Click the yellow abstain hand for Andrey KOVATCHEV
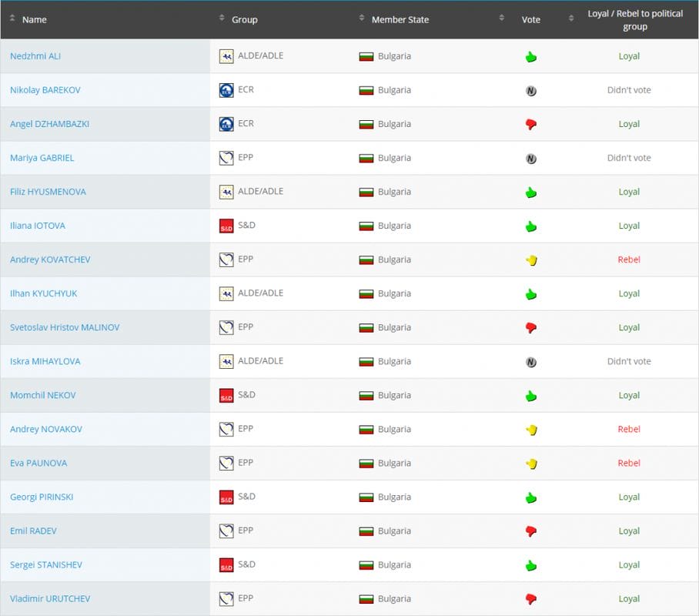699x616 pixels. [x=530, y=260]
